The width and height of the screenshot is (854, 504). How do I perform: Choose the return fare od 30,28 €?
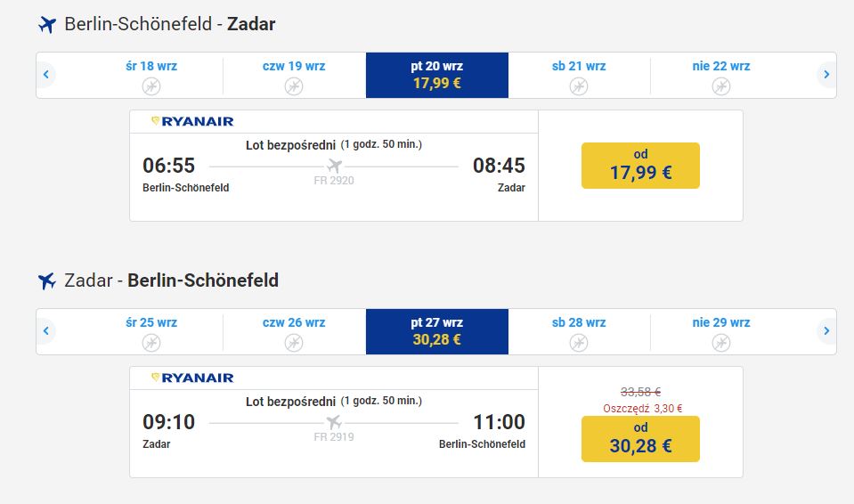[640, 439]
